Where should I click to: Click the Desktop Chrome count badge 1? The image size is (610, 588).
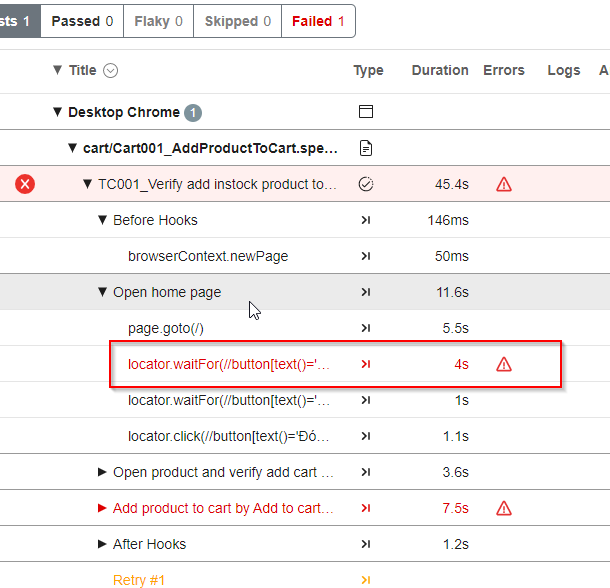pos(193,113)
